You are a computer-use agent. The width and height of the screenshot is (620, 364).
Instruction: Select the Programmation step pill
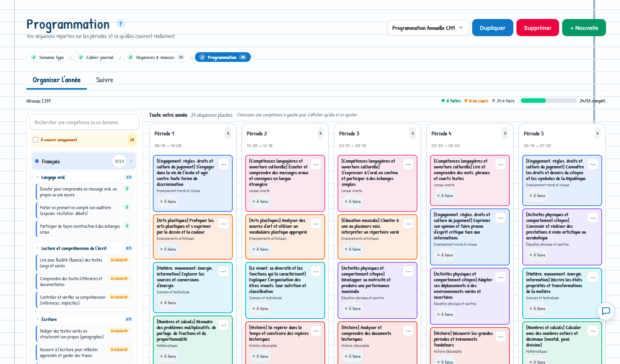click(x=223, y=57)
